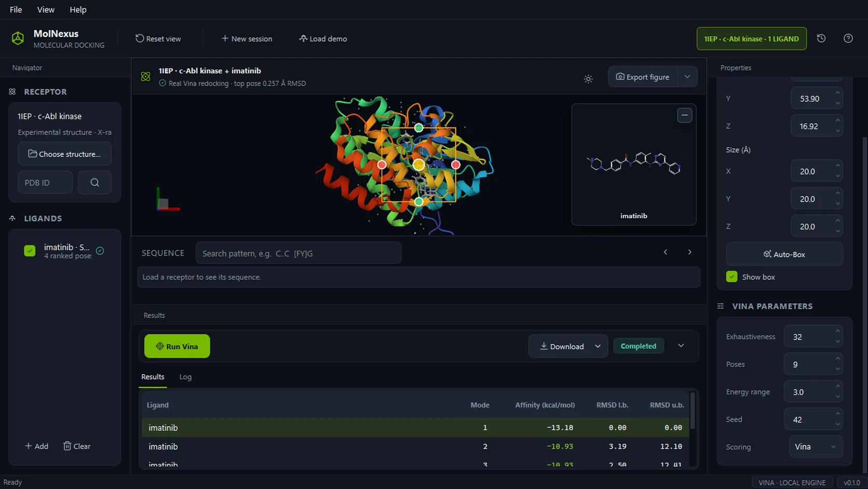Click Export figure button

(643, 77)
